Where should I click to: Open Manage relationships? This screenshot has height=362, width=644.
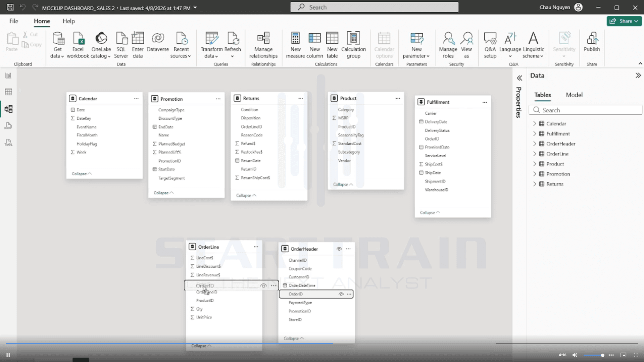[263, 45]
